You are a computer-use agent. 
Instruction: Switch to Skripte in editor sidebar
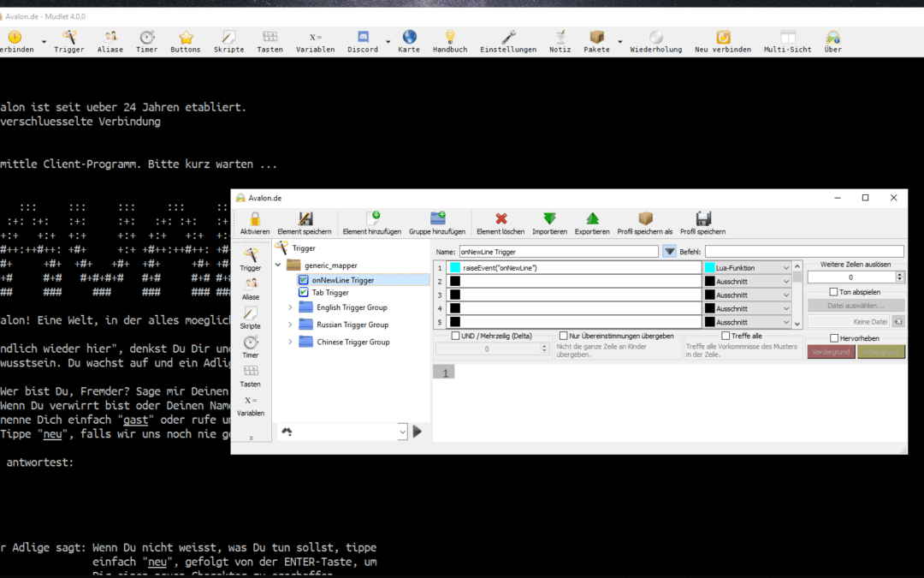pyautogui.click(x=251, y=318)
